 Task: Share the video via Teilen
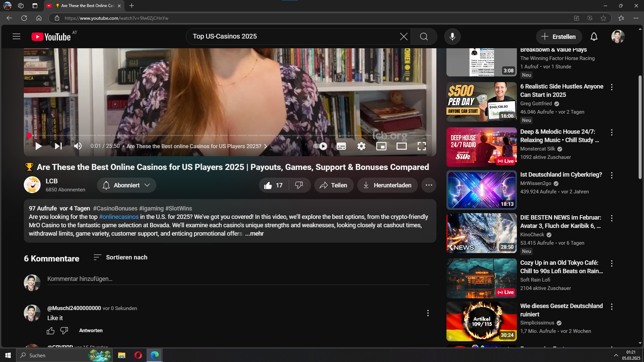[x=334, y=185]
